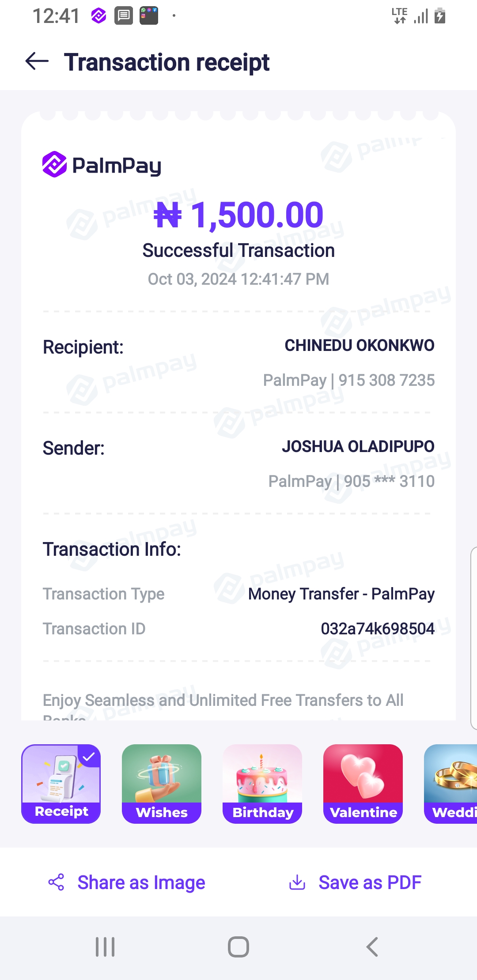
Task: Tap the free transfers promo text
Action: point(223,701)
